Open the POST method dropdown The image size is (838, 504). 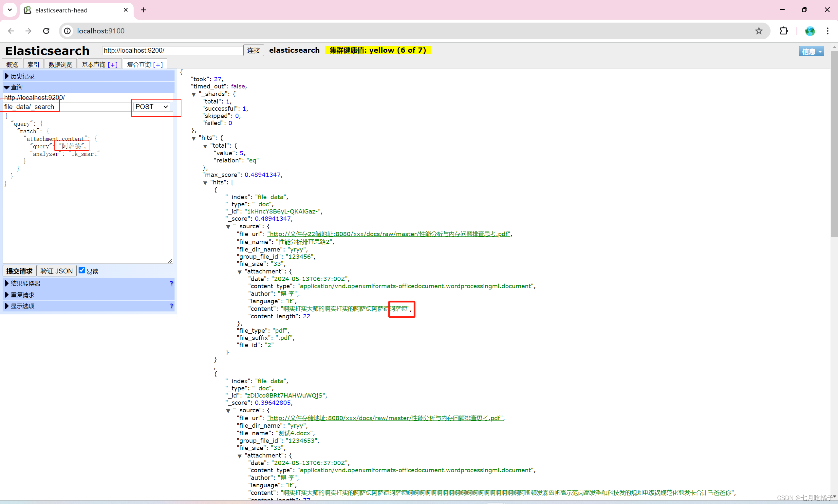(152, 107)
